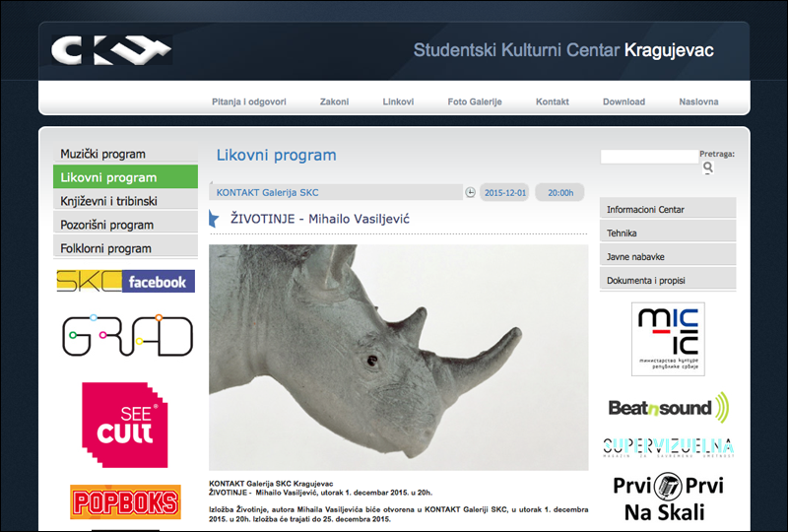The height and width of the screenshot is (532, 788).
Task: Click the clock icon beside the date
Action: pyautogui.click(x=470, y=192)
